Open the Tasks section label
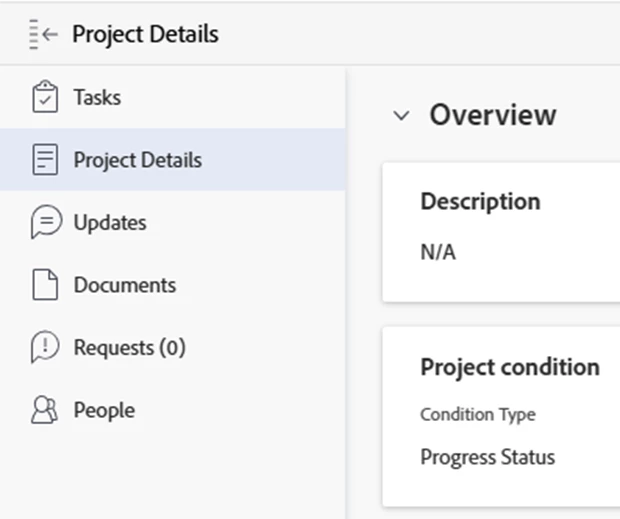This screenshot has height=519, width=620. click(x=97, y=98)
